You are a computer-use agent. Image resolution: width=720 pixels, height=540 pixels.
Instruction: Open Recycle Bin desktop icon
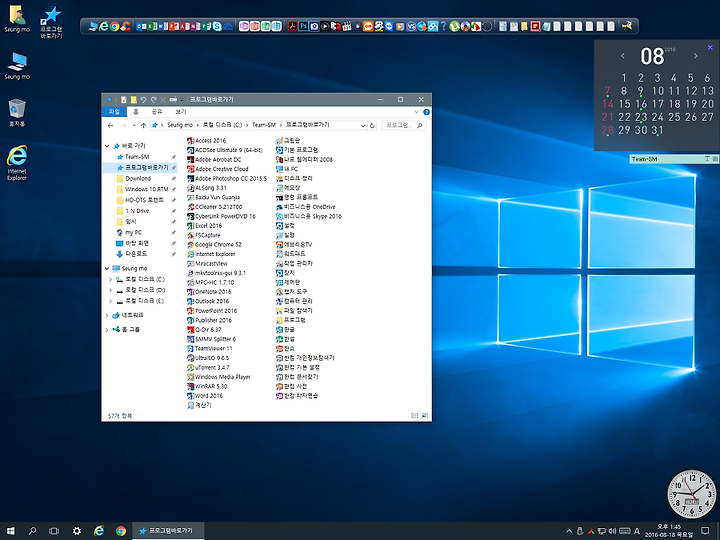(17, 112)
